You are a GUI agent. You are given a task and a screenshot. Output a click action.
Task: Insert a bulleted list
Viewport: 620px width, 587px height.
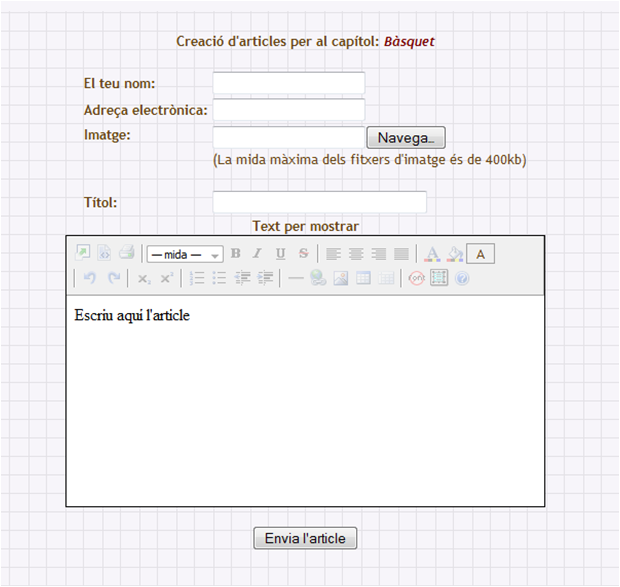(x=219, y=279)
